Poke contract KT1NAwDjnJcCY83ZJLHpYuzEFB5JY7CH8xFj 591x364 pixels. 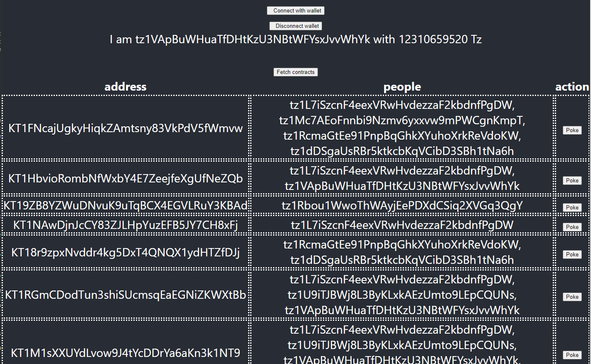click(572, 227)
